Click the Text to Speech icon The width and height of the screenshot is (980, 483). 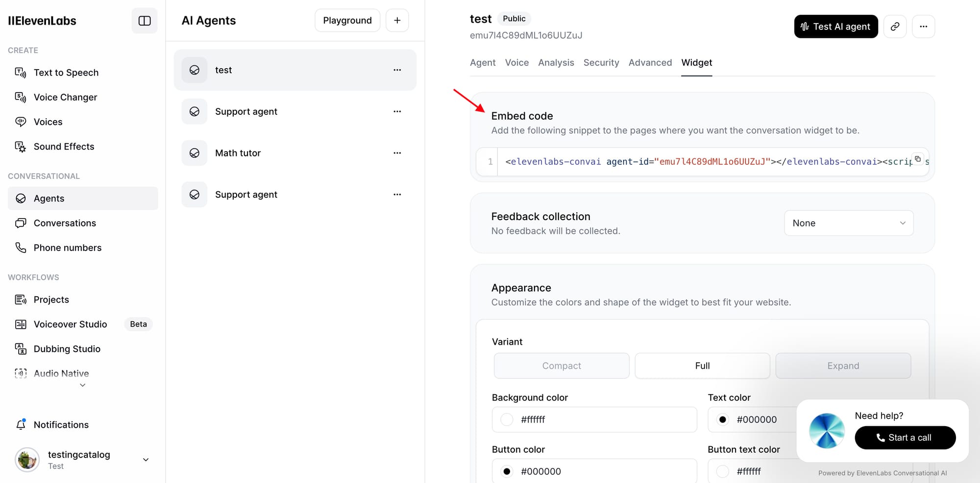coord(21,73)
